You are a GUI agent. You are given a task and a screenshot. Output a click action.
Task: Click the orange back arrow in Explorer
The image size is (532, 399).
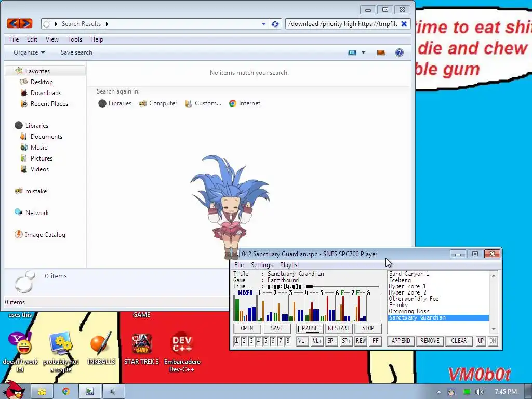pyautogui.click(x=13, y=23)
